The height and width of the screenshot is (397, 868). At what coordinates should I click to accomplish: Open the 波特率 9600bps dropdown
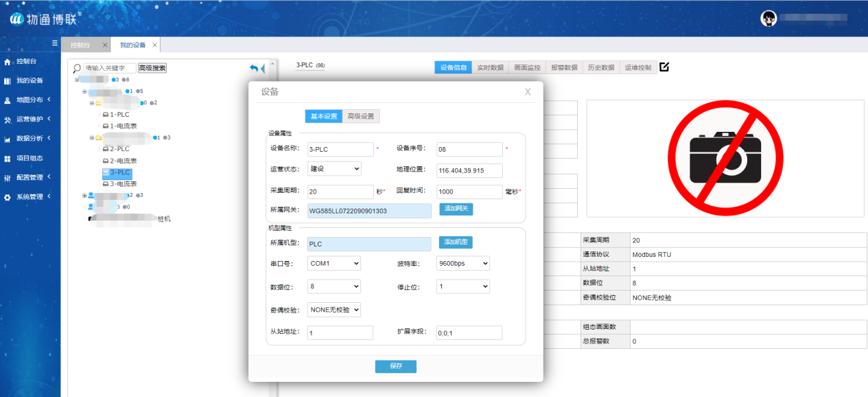[462, 263]
